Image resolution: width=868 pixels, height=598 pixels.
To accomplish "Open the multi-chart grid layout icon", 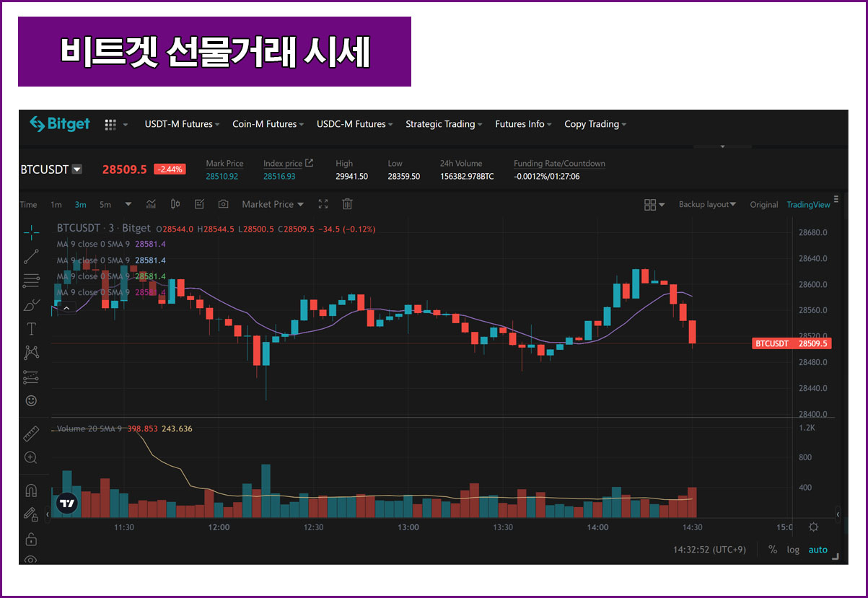I will [x=650, y=205].
